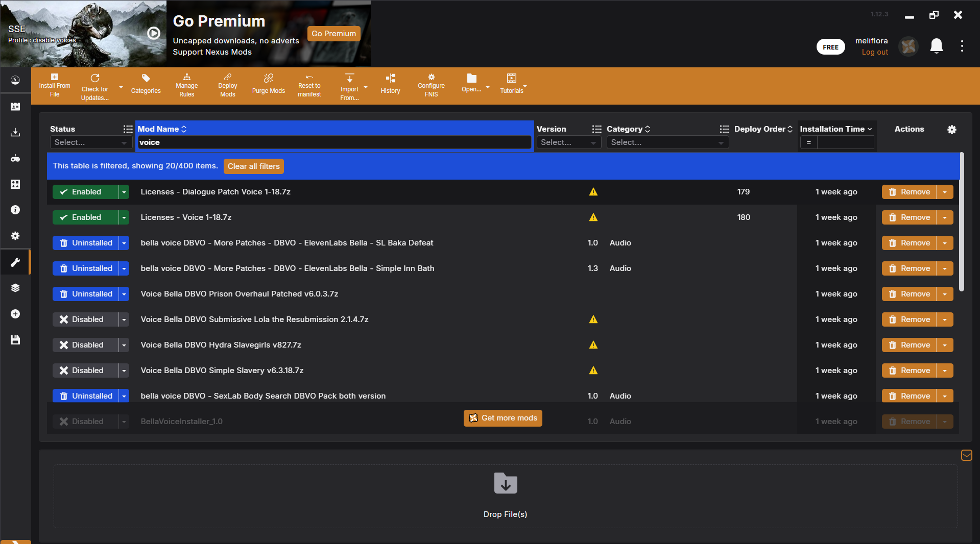Open Manage Rules dialog
The image size is (980, 544).
(x=187, y=85)
